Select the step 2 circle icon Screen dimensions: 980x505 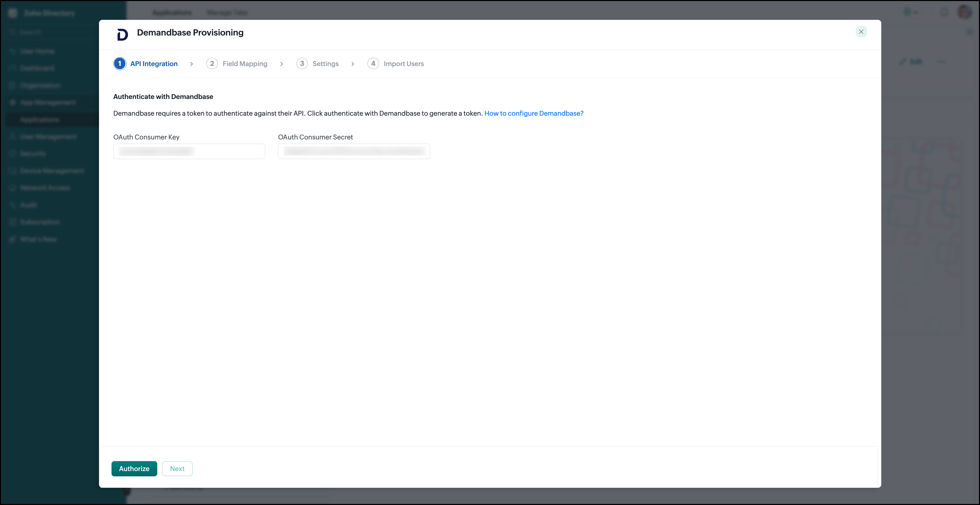pyautogui.click(x=212, y=63)
